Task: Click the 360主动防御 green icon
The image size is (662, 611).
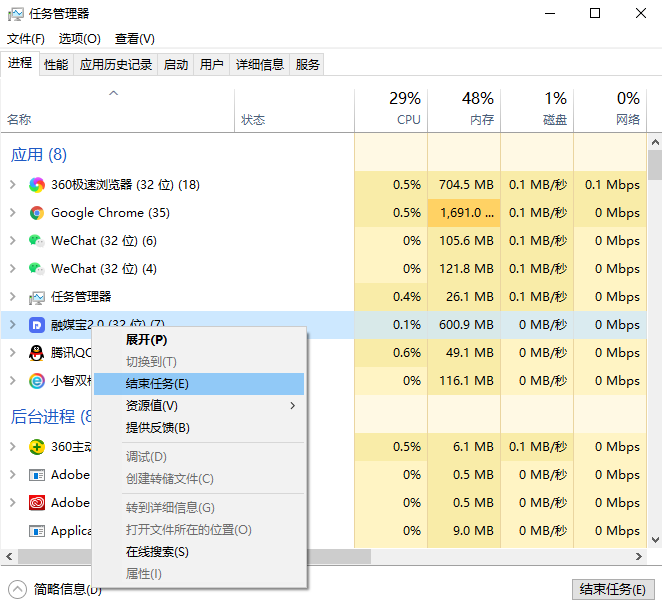Action: [x=37, y=447]
